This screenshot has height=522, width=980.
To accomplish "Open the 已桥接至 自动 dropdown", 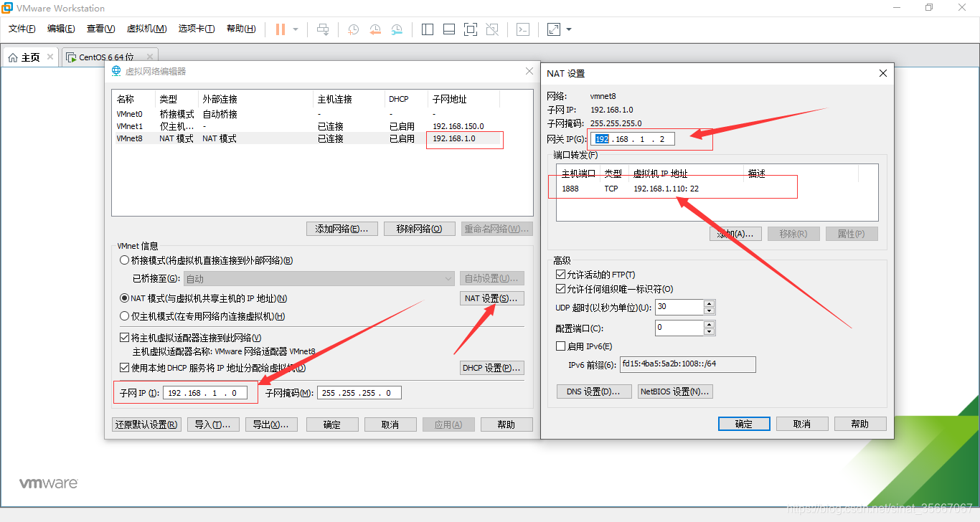I will pos(319,278).
